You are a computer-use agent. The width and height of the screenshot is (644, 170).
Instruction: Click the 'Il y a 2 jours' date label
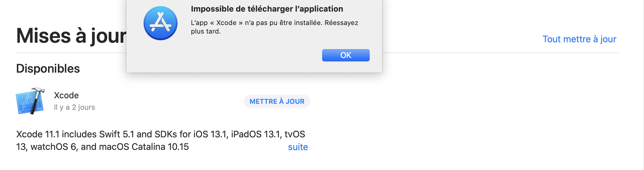(74, 107)
